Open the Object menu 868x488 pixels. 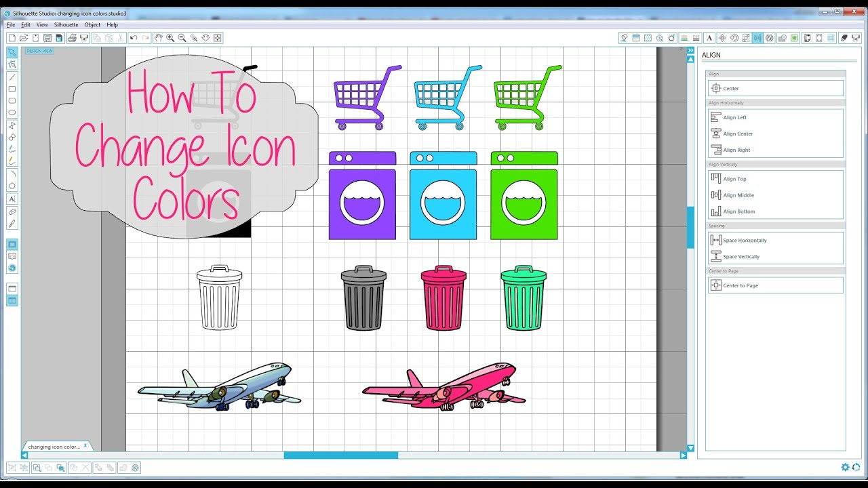point(92,24)
